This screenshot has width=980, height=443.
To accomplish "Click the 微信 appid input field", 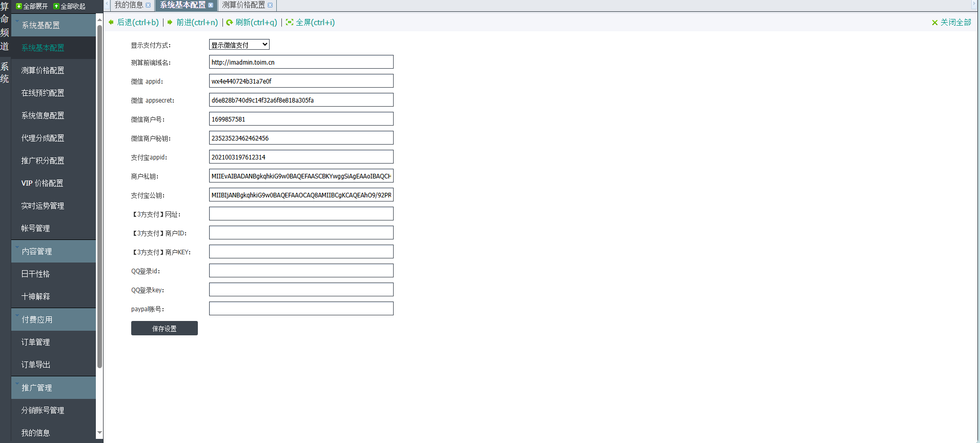I will click(301, 81).
